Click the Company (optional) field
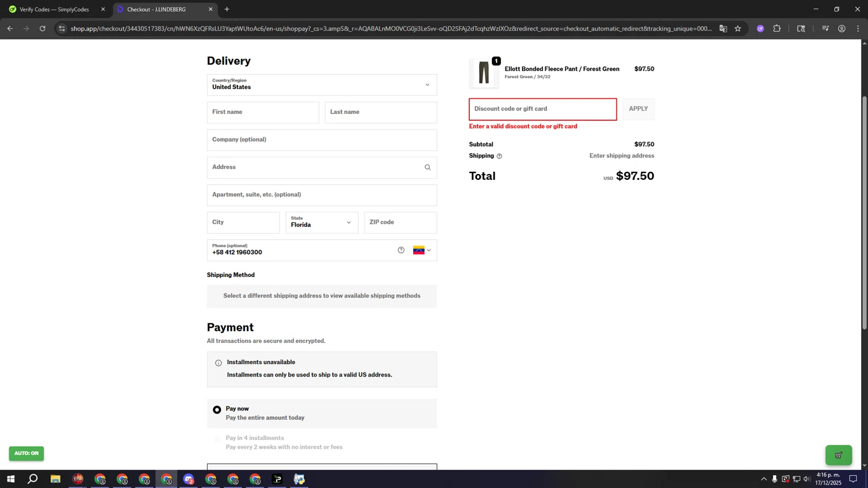 322,140
